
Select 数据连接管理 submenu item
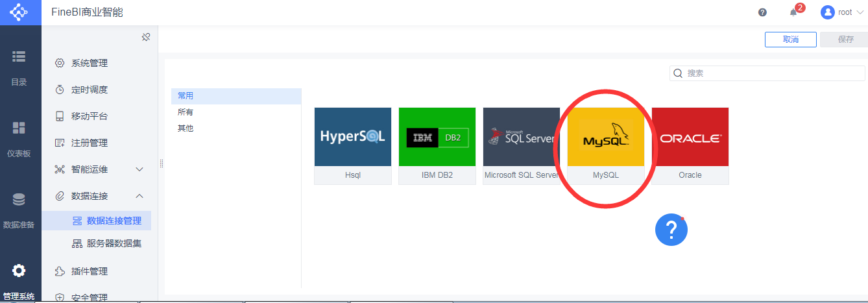point(97,221)
